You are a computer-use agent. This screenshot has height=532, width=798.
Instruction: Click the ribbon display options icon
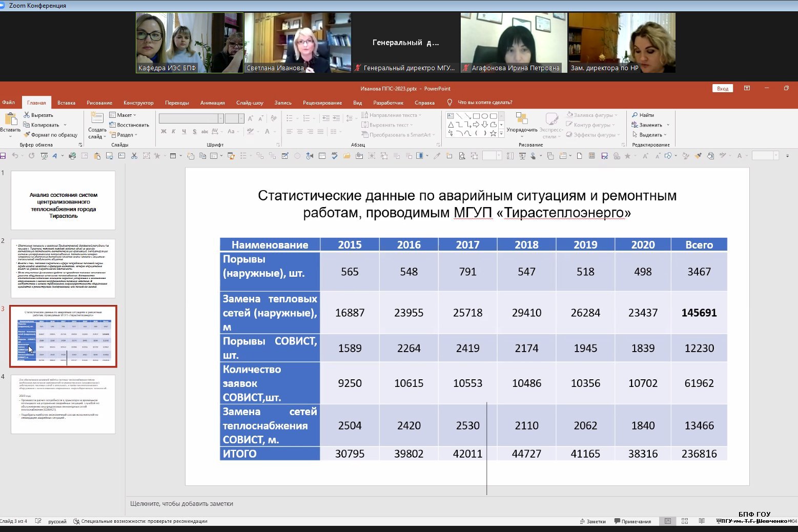tap(747, 88)
